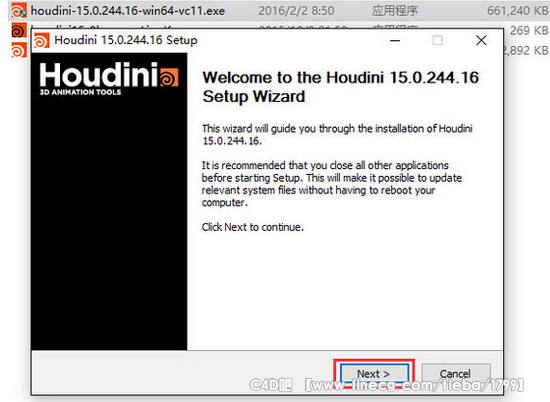Click the disabled maximize button
550x402 pixels.
point(437,40)
